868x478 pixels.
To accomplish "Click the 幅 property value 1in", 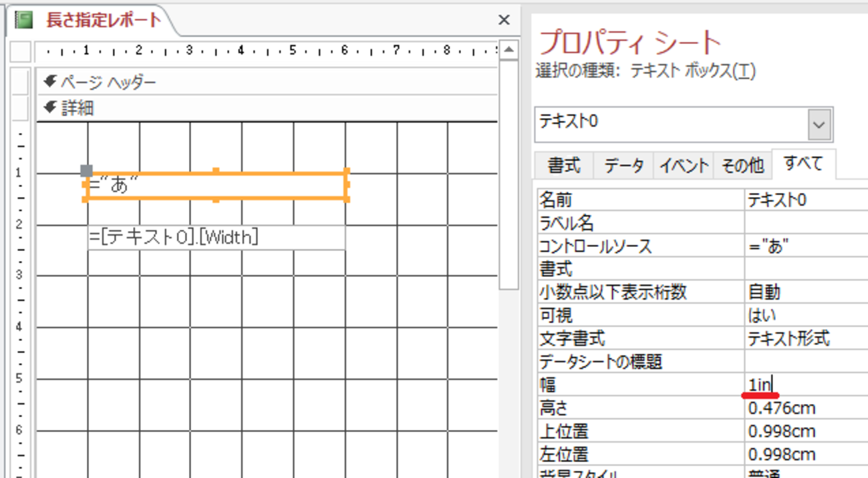I will [806, 385].
